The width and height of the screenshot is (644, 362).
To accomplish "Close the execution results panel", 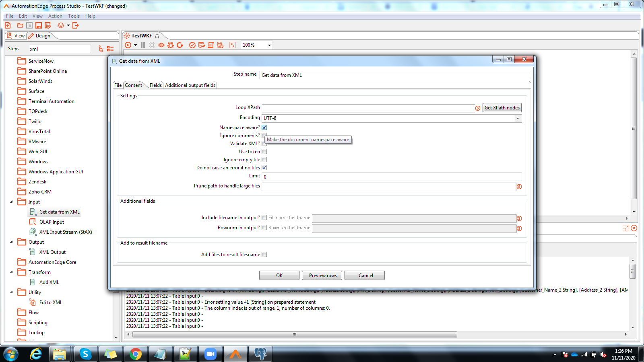I will click(x=634, y=228).
